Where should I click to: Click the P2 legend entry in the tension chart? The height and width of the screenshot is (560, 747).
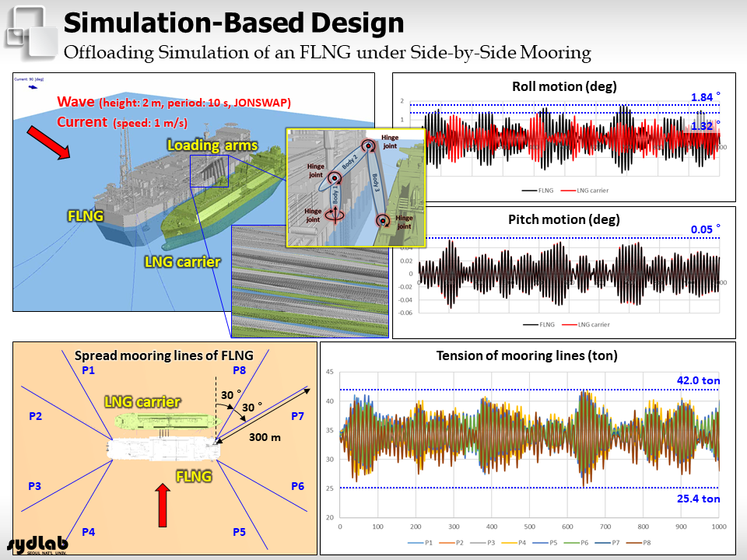point(451,543)
